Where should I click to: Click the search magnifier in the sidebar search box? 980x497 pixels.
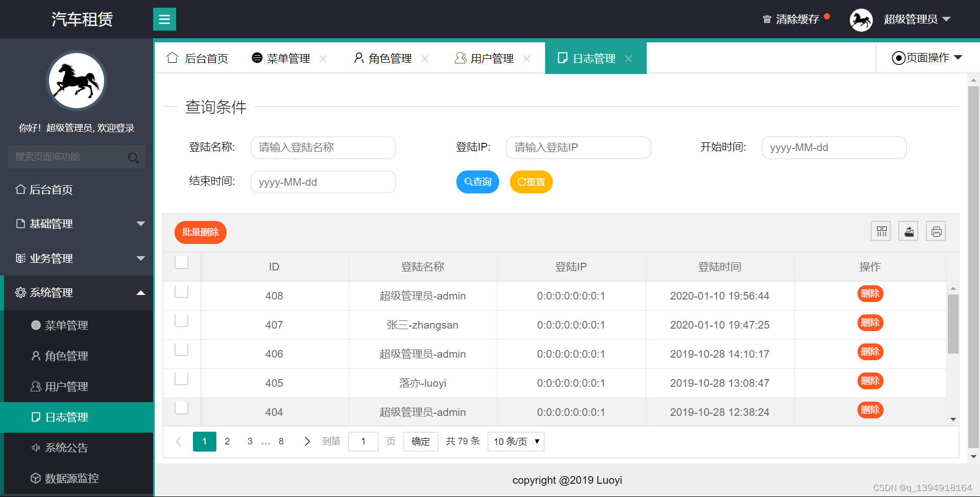pos(133,157)
